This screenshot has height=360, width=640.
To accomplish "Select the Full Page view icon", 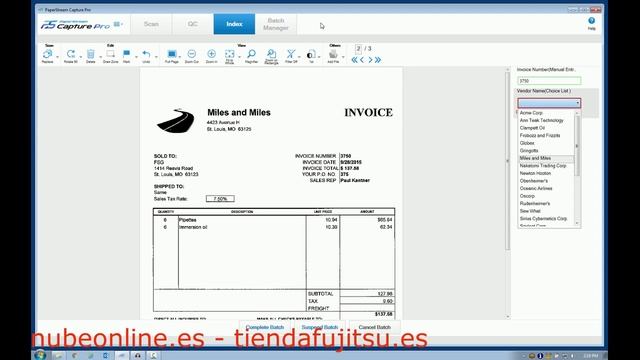I will coord(171,54).
